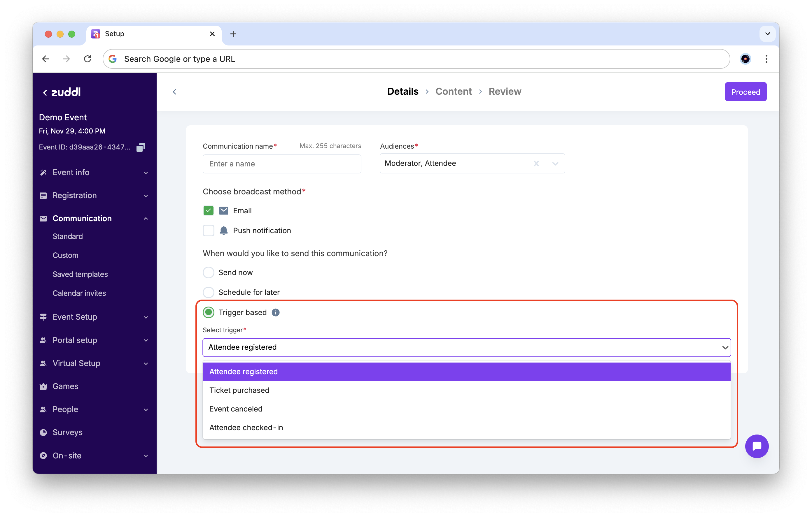Click the zuddl back arrow logo
Viewport: 812px width, 517px height.
point(62,92)
